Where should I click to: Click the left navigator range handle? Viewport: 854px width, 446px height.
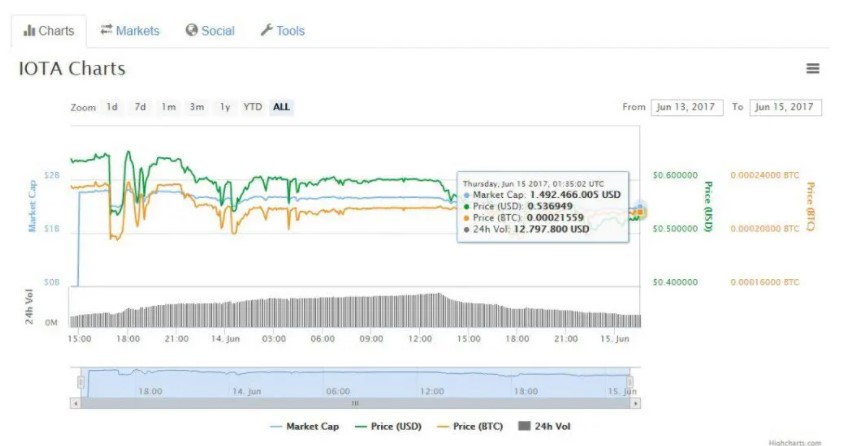tap(81, 382)
